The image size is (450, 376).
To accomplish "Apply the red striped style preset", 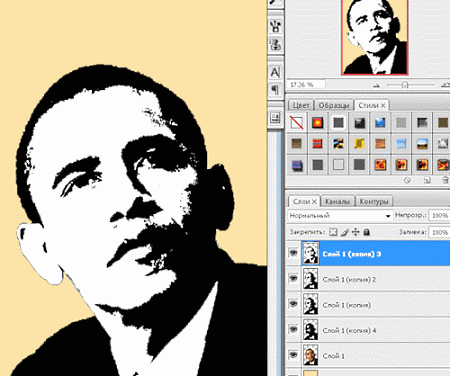I will (317, 144).
